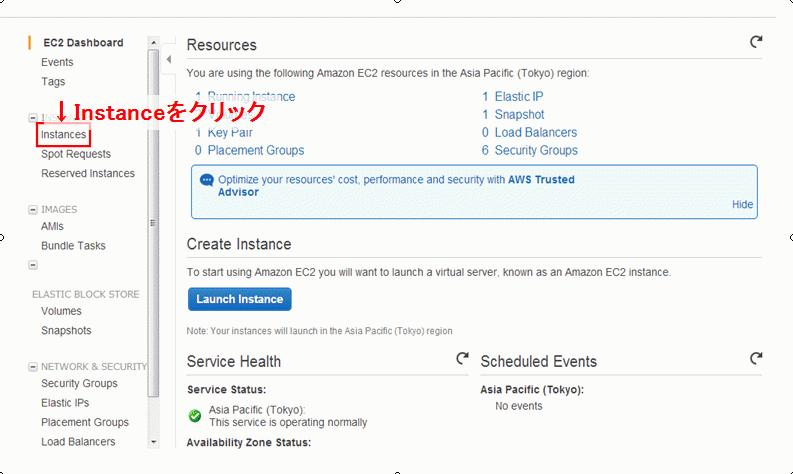The height and width of the screenshot is (474, 793).
Task: Open Snapshots in the sidebar
Action: 66,331
